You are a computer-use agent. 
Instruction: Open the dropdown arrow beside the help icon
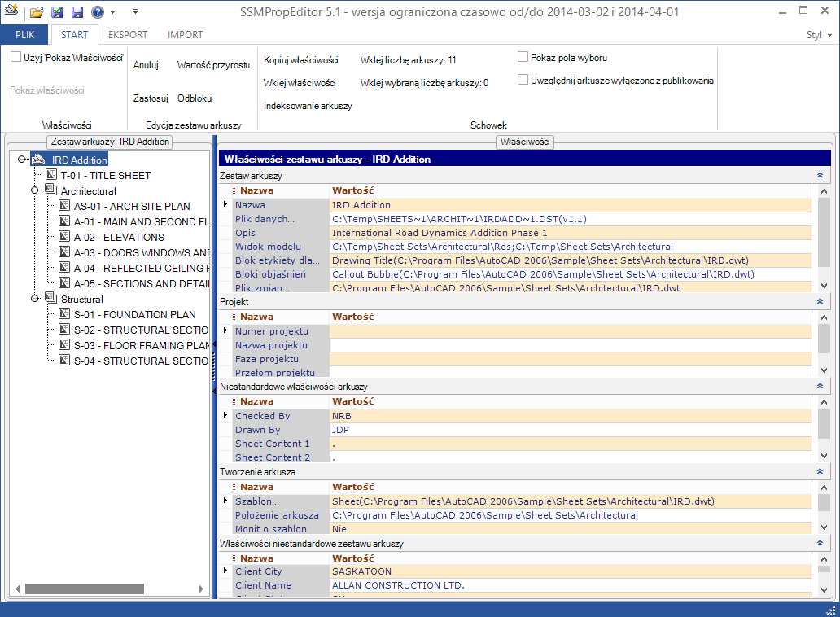coord(112,12)
